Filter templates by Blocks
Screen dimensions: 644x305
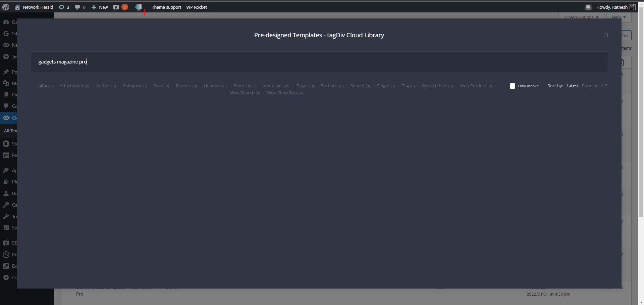pos(243,86)
